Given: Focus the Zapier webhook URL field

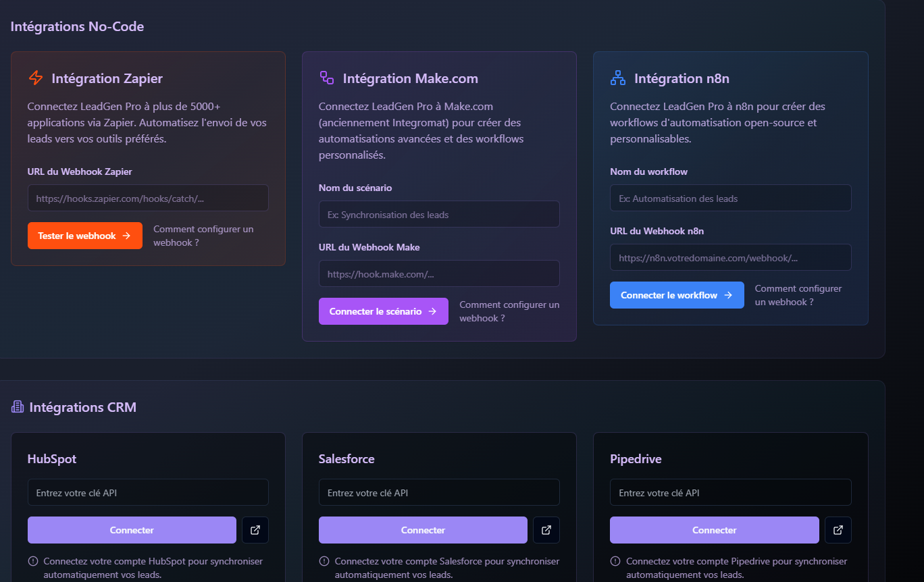Looking at the screenshot, I should (148, 198).
